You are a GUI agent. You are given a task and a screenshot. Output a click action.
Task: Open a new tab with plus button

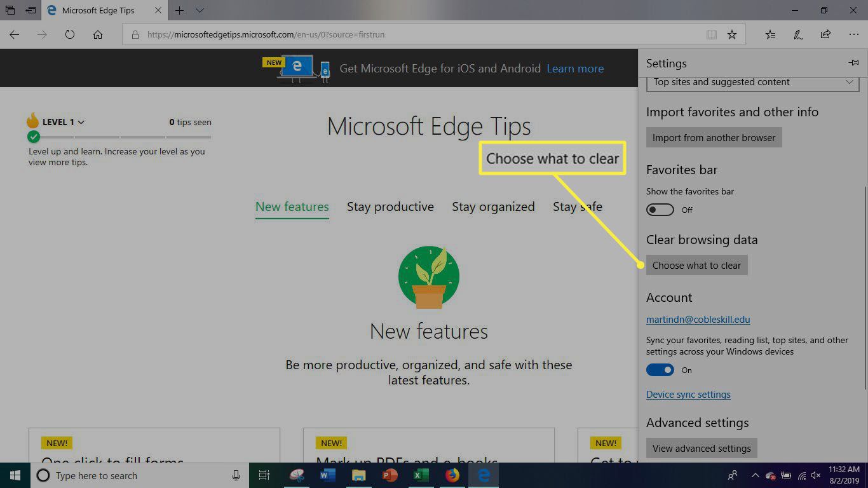(180, 11)
